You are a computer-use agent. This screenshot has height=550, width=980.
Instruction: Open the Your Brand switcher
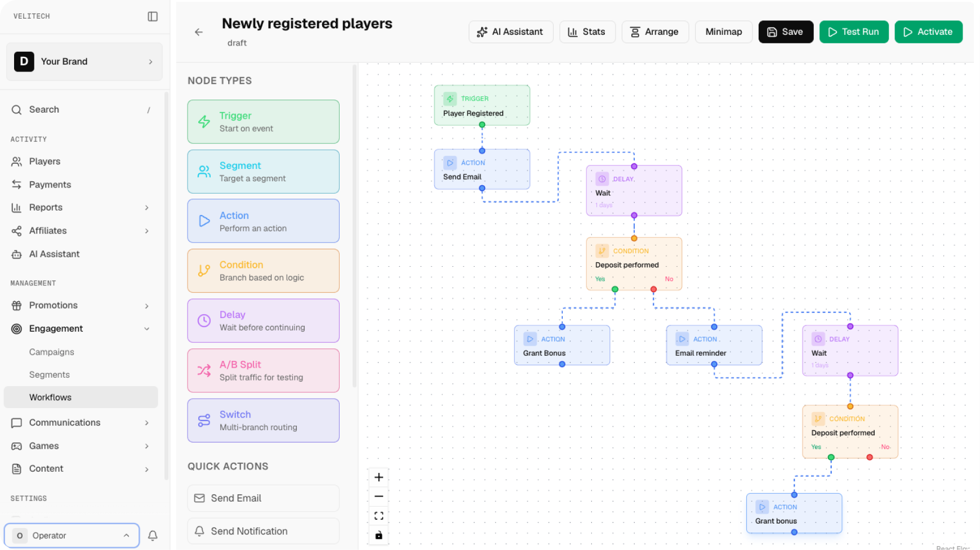pos(84,61)
